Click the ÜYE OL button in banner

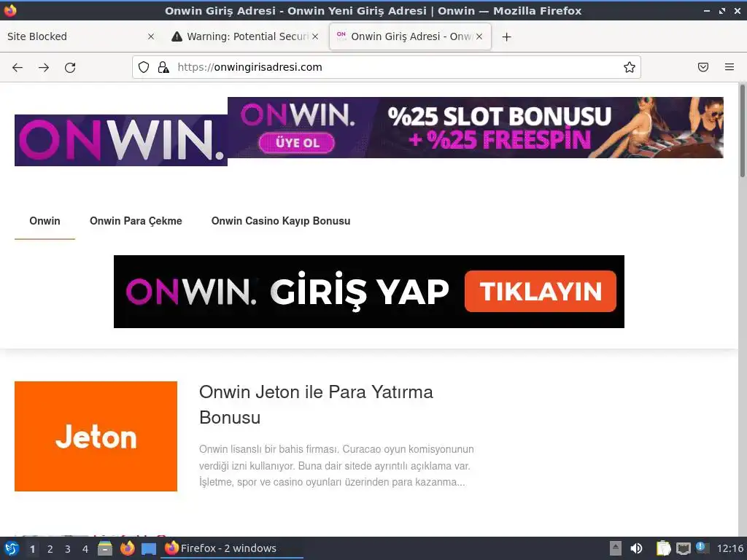click(x=297, y=143)
